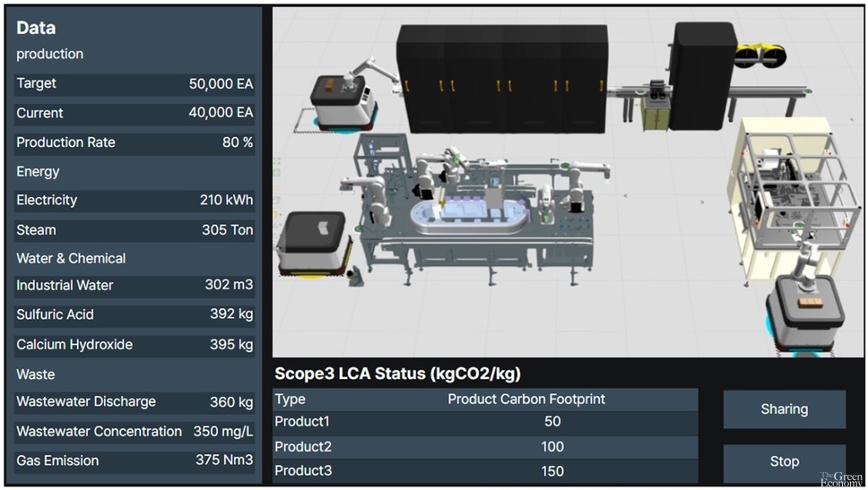Click the Steam usage row
Image resolution: width=868 pixels, height=490 pixels.
(x=135, y=230)
